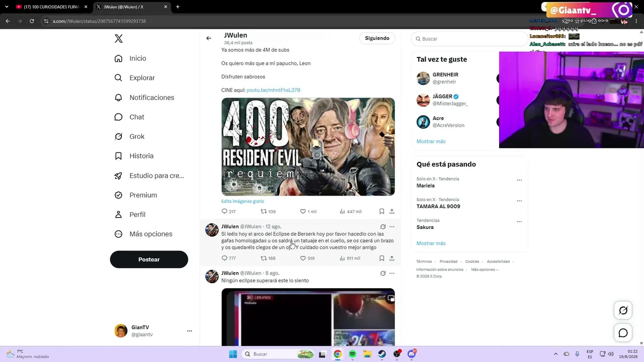Open the Sakura trend
The width and height of the screenshot is (644, 362).
[425, 227]
